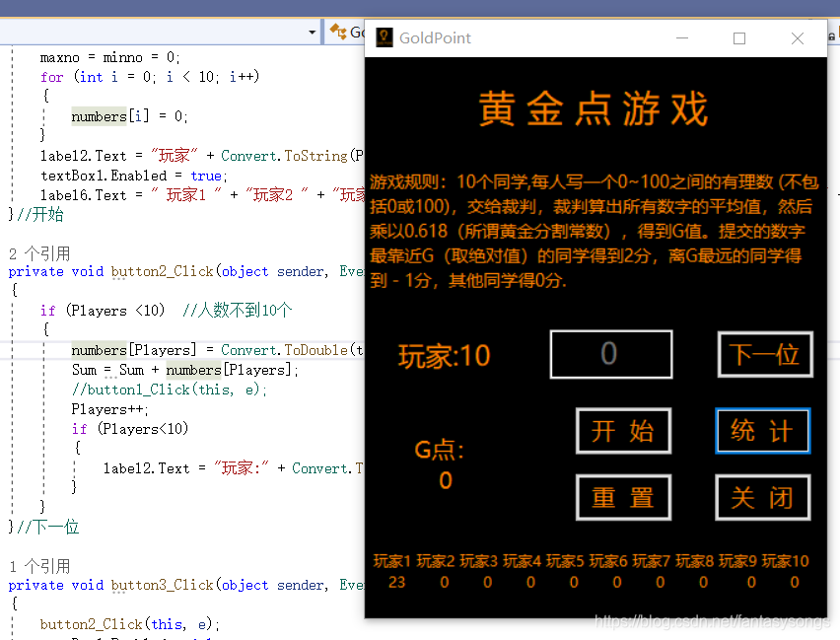The image size is (840, 640).
Task: Click the GoldPoint window title icon
Action: click(385, 37)
